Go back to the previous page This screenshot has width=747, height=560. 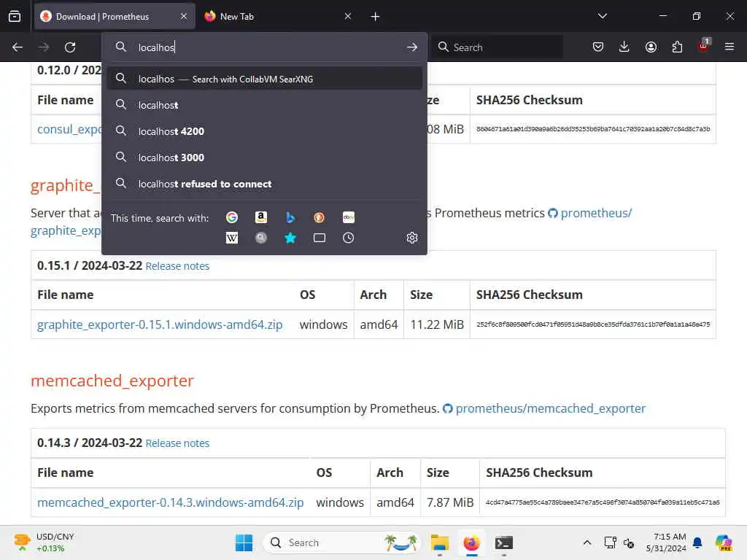(18, 47)
